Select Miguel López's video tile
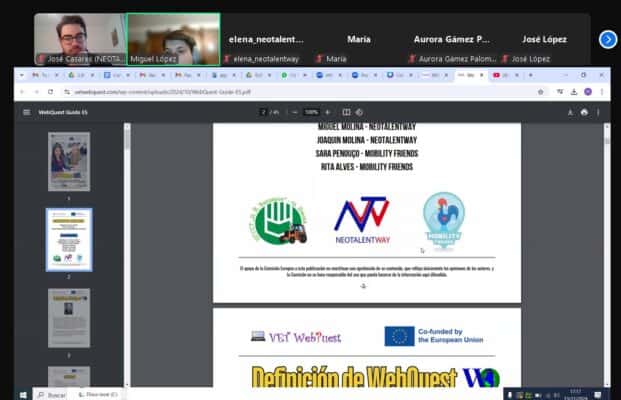 173,39
